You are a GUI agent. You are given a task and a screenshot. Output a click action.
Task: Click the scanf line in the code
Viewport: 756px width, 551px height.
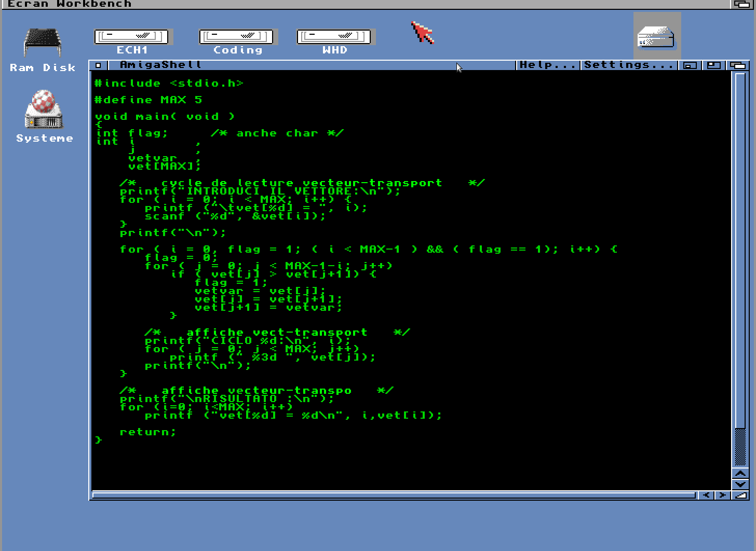[x=235, y=216]
